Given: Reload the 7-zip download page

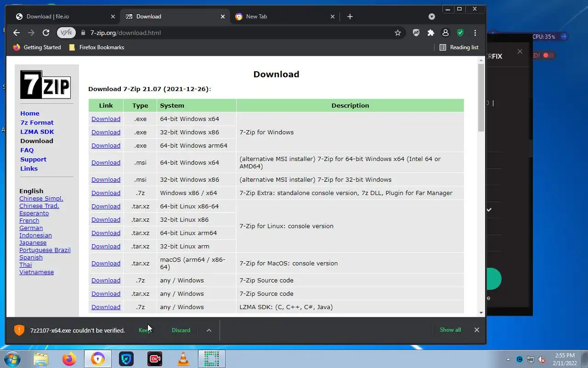Looking at the screenshot, I should click(46, 33).
